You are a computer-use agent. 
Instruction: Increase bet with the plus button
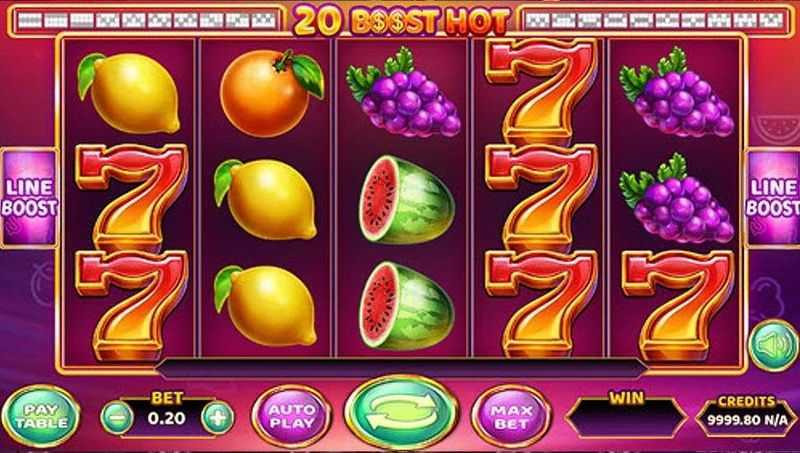217,418
